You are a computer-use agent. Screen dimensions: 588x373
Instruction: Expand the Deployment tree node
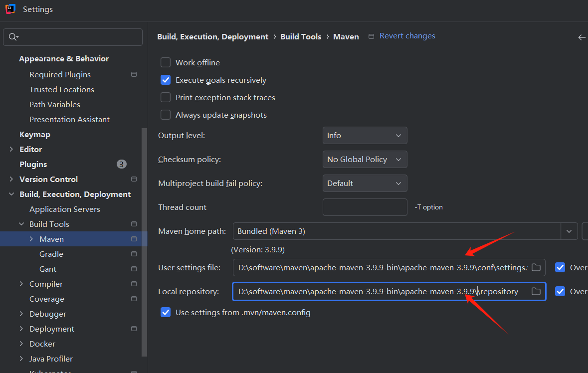pyautogui.click(x=21, y=329)
